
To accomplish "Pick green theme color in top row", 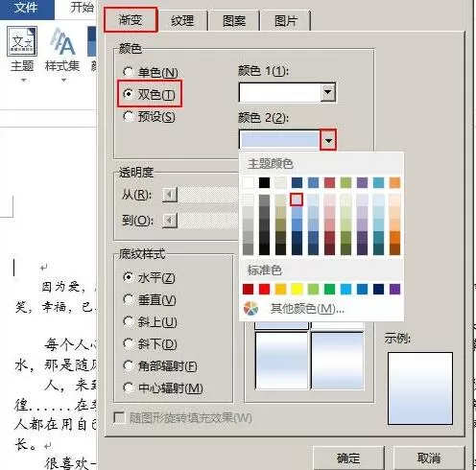I will tap(345, 183).
